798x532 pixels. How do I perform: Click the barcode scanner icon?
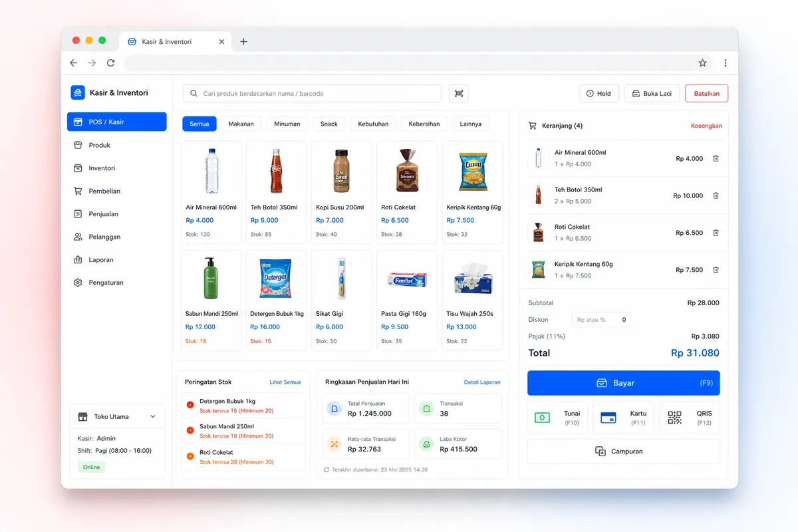tap(459, 94)
